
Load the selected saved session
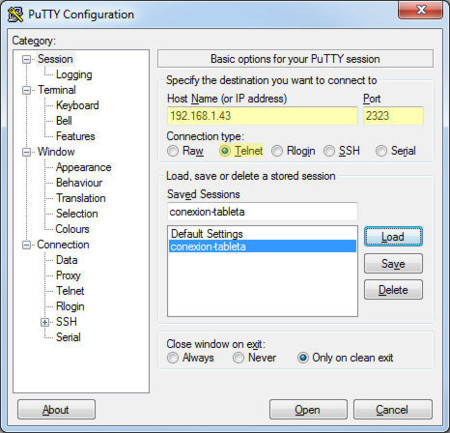(x=393, y=237)
